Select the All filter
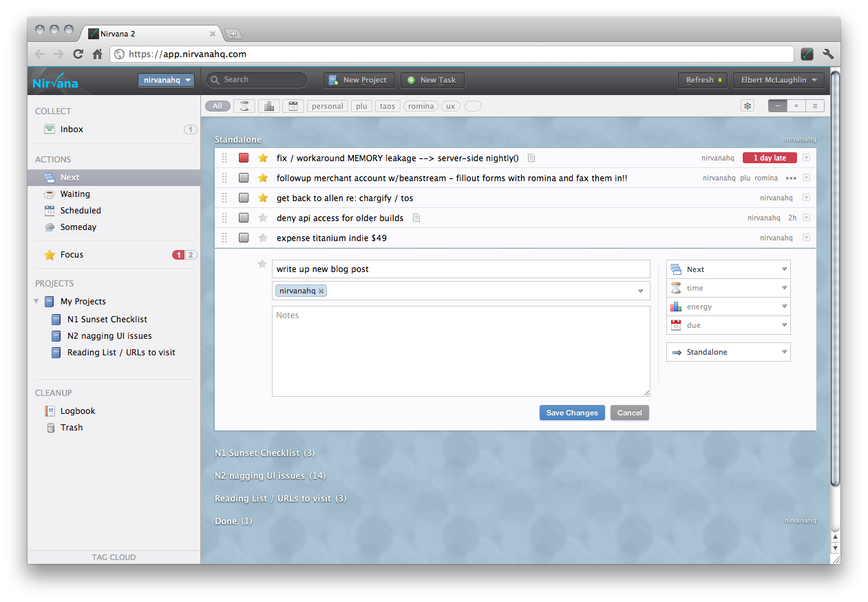Screen dimensions: 868x602 pos(218,106)
